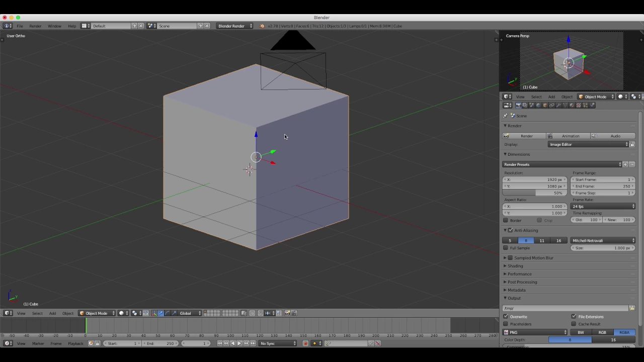
Task: Browse output path with folder icon
Action: (x=632, y=308)
